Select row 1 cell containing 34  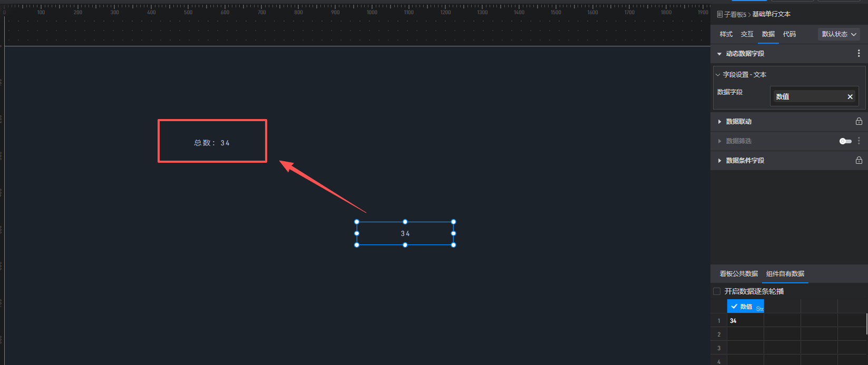(745, 321)
